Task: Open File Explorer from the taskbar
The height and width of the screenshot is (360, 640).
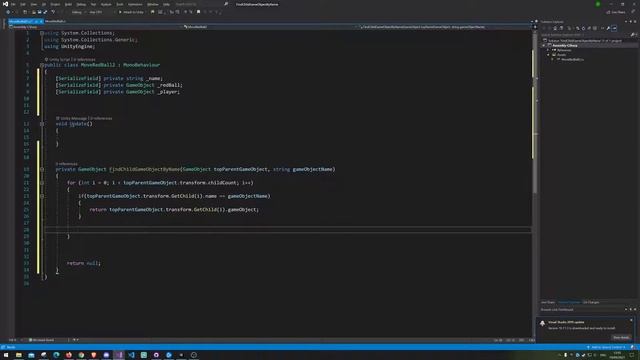Action: pos(19,355)
